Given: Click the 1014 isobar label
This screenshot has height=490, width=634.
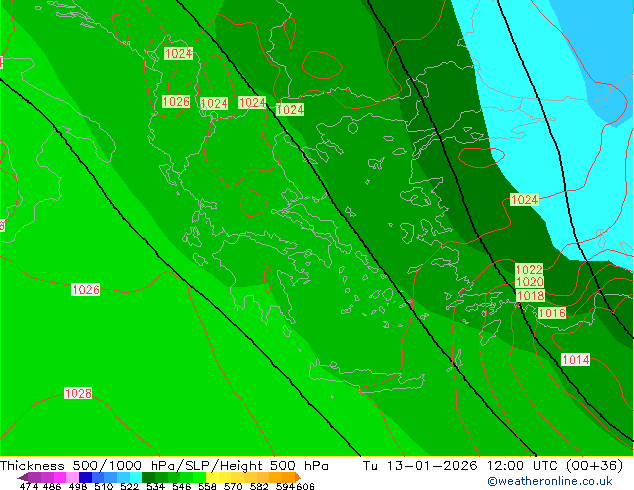Looking at the screenshot, I should (x=575, y=359).
